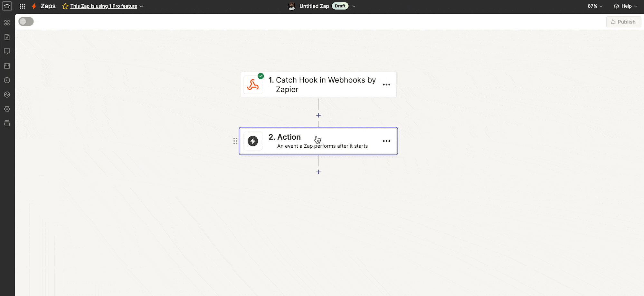Screen dimensions: 644x296
Task: Open the versions stack icon in the sidebar
Action: [7, 123]
